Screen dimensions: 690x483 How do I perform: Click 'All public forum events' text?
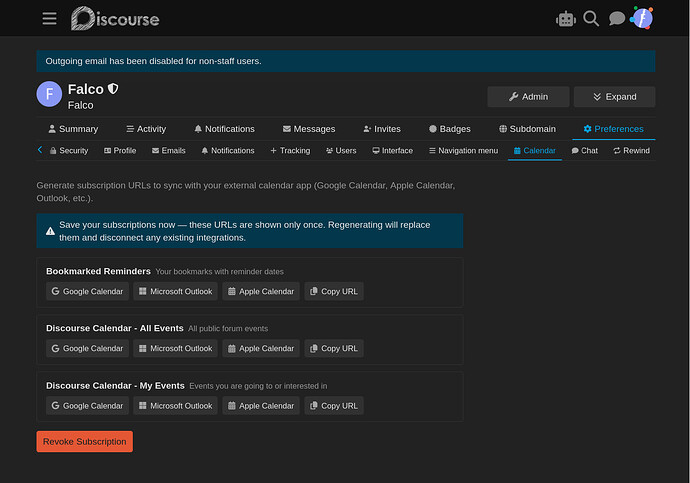[x=228, y=329]
